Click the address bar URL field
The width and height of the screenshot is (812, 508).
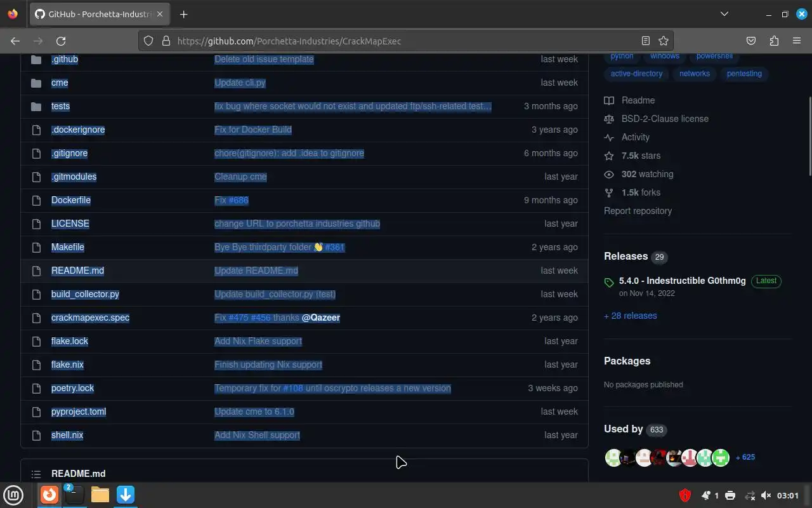point(406,41)
